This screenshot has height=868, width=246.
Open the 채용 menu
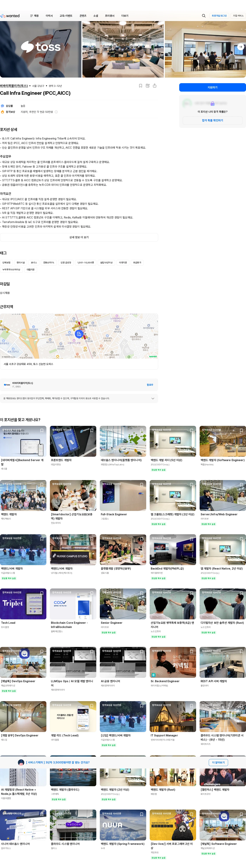click(x=36, y=16)
